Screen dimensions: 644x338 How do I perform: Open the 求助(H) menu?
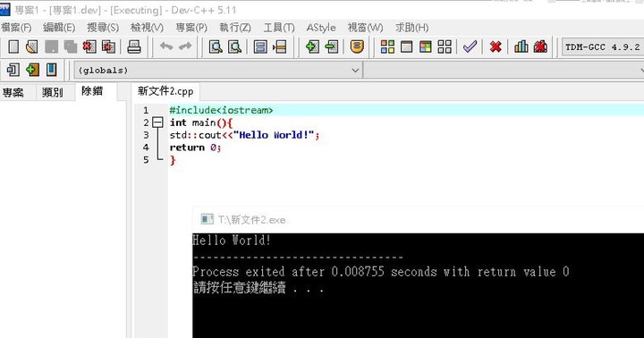coord(411,28)
